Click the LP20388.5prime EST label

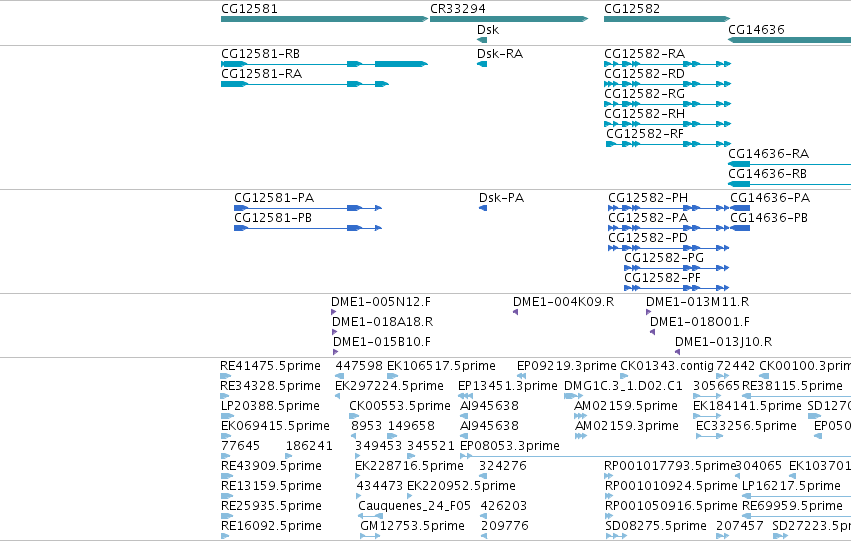tap(270, 406)
